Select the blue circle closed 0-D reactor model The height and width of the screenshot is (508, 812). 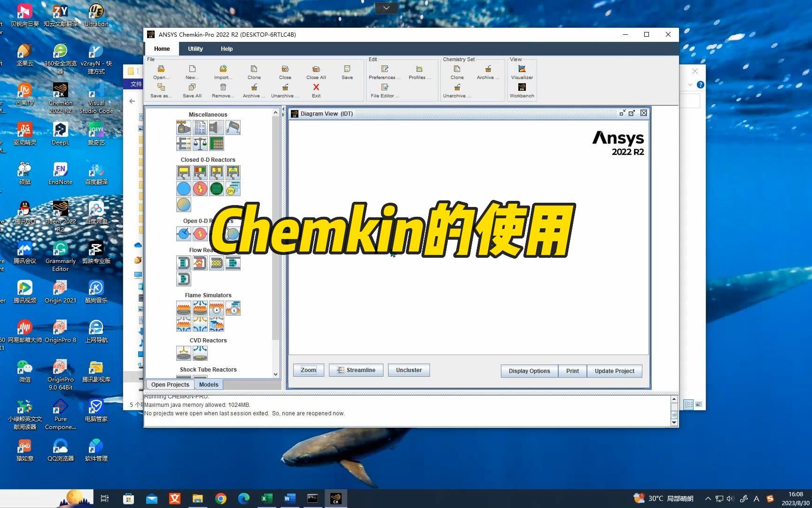[184, 189]
